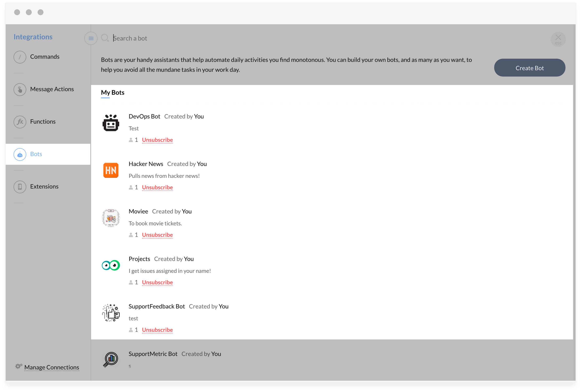
Task: Open the SupportMetric Bot chart thumbnail
Action: tap(111, 359)
